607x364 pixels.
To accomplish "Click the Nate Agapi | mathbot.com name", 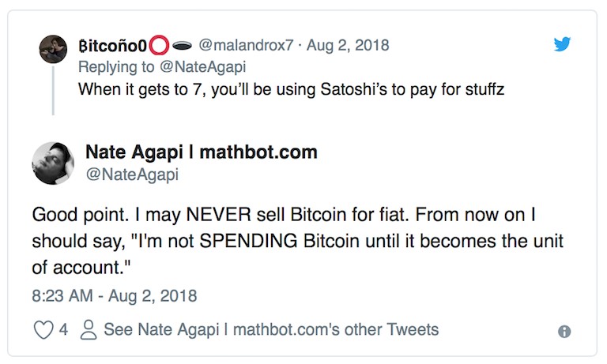I will (x=201, y=151).
